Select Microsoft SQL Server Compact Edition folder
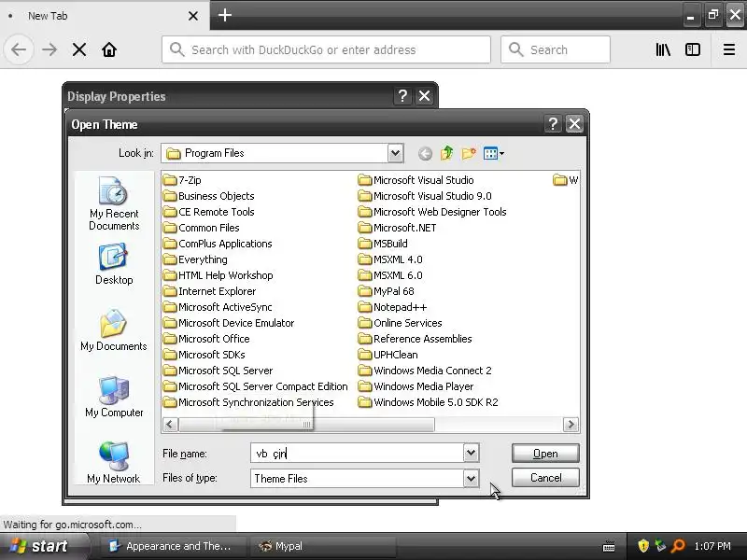This screenshot has width=747, height=560. [255, 386]
